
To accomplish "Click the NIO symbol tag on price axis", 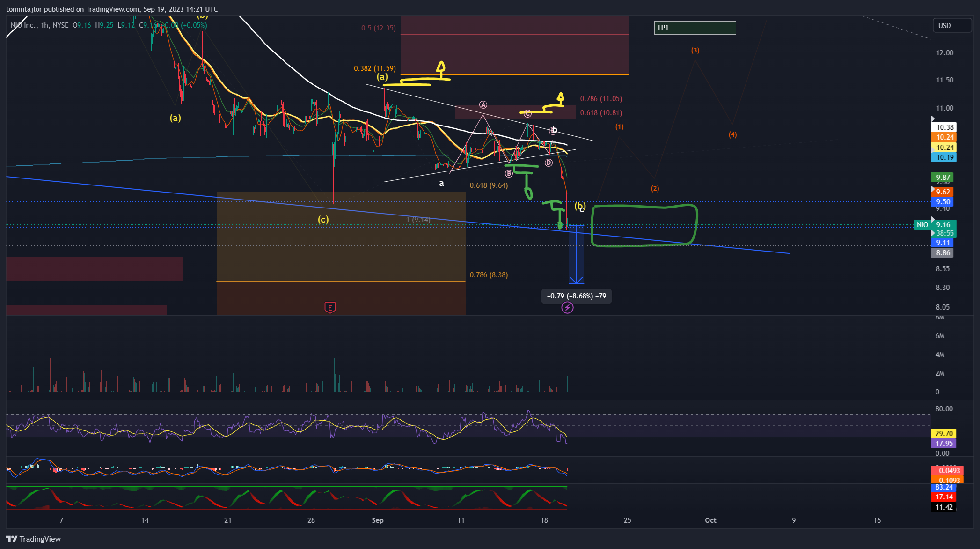I will (x=922, y=225).
